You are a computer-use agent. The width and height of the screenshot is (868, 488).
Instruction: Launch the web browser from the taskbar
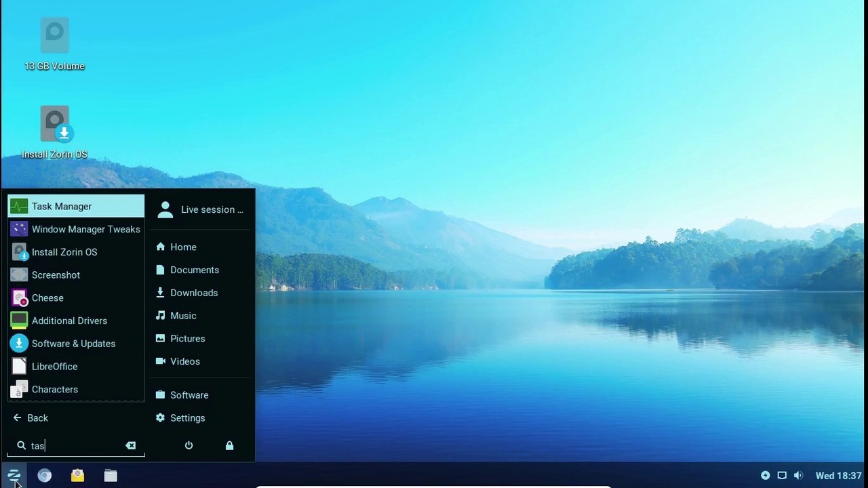pyautogui.click(x=44, y=476)
